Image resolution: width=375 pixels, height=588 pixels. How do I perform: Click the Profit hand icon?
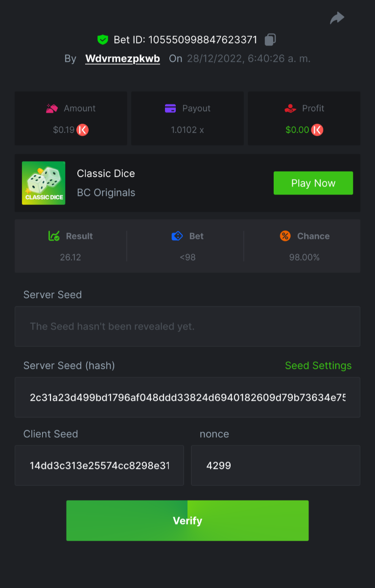290,108
